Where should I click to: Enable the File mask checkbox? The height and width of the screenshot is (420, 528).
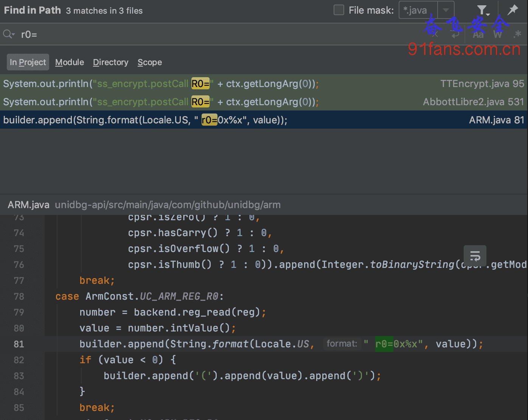[339, 10]
